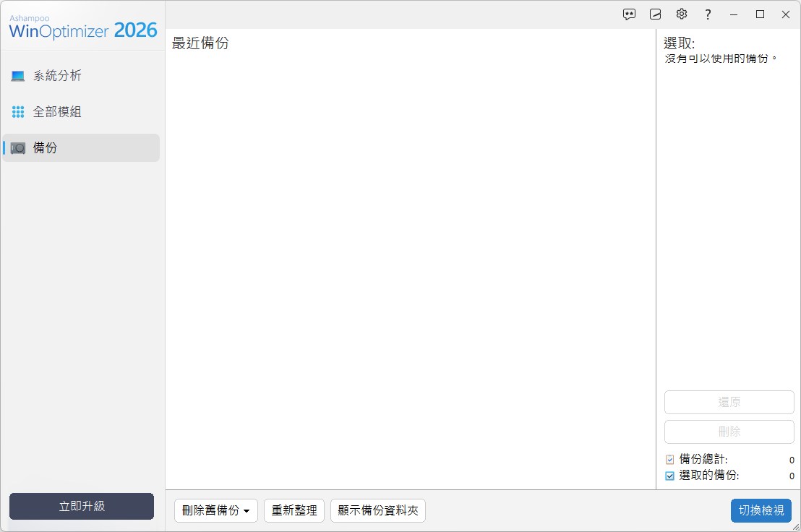This screenshot has width=801, height=532.
Task: Click the window resize grip
Action: click(x=796, y=527)
